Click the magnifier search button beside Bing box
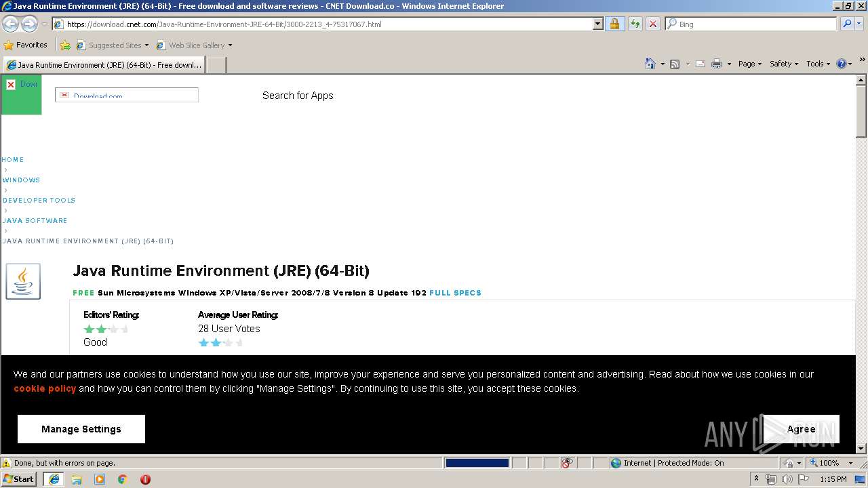Screen dimensions: 868x488 coord(846,24)
